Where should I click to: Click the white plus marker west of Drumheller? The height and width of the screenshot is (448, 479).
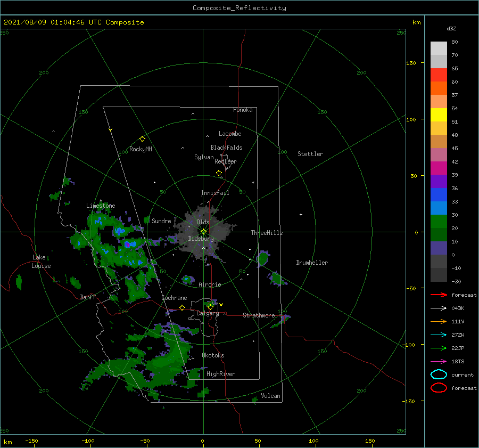(x=301, y=214)
